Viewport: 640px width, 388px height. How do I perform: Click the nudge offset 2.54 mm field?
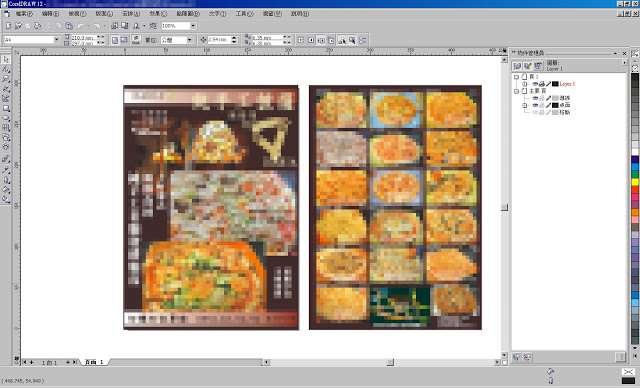tap(219, 40)
